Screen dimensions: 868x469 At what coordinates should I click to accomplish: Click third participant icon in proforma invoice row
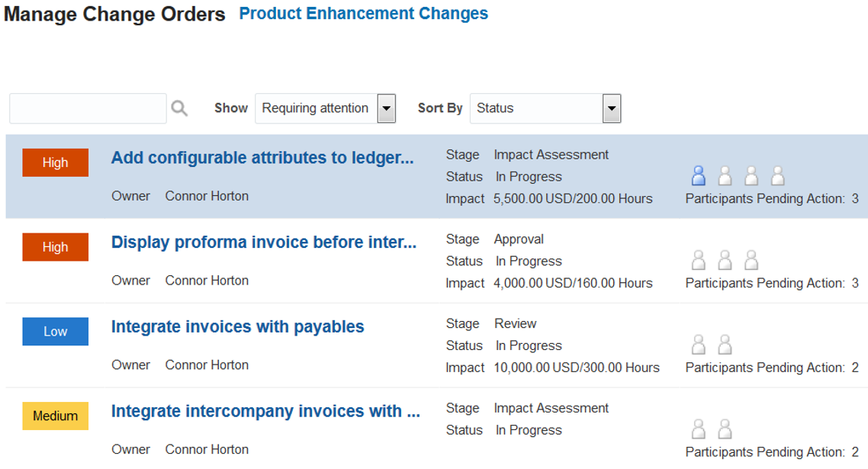(x=751, y=261)
